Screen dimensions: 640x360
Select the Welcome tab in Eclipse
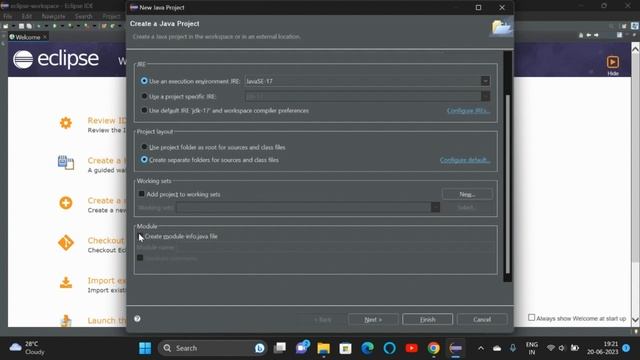tap(28, 37)
